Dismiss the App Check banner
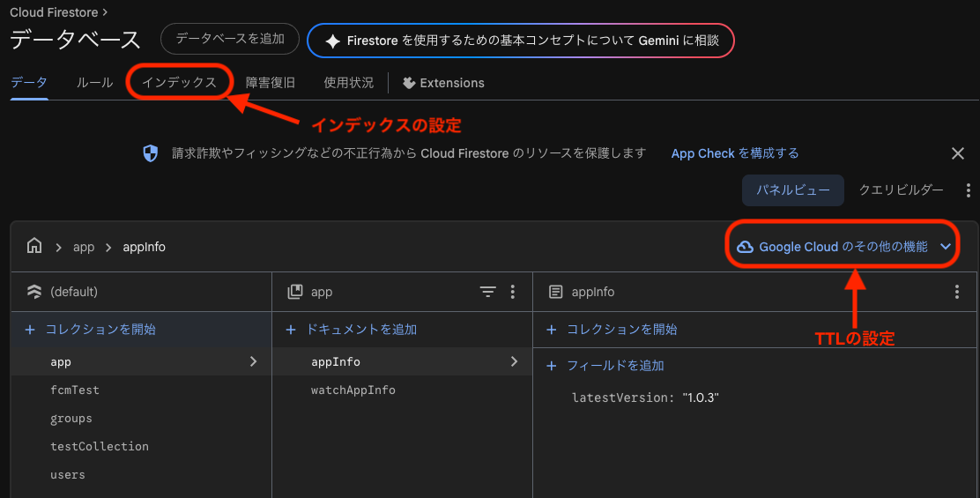The height and width of the screenshot is (498, 980). pyautogui.click(x=957, y=153)
